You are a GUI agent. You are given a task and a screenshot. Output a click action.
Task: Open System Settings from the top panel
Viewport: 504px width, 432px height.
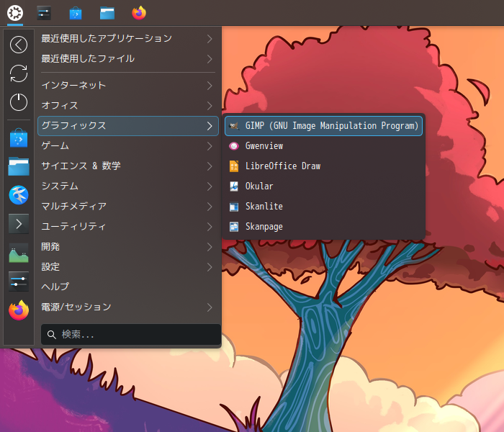44,13
